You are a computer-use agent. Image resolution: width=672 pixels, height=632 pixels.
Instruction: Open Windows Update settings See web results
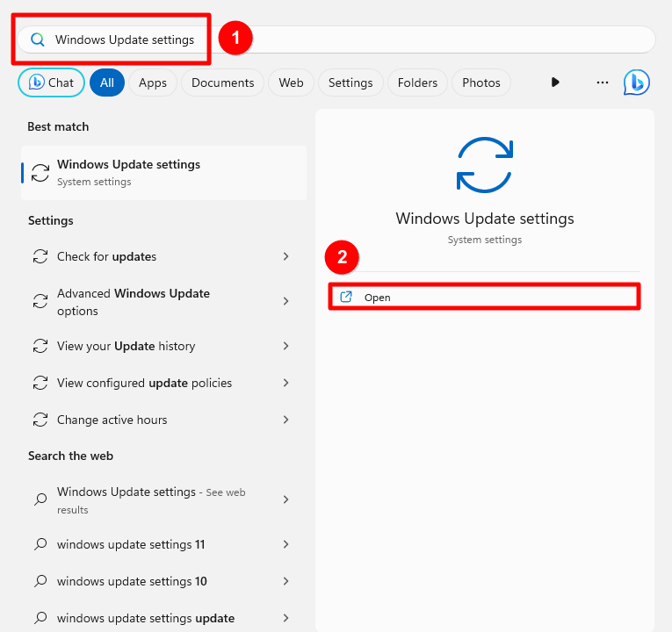(163, 499)
